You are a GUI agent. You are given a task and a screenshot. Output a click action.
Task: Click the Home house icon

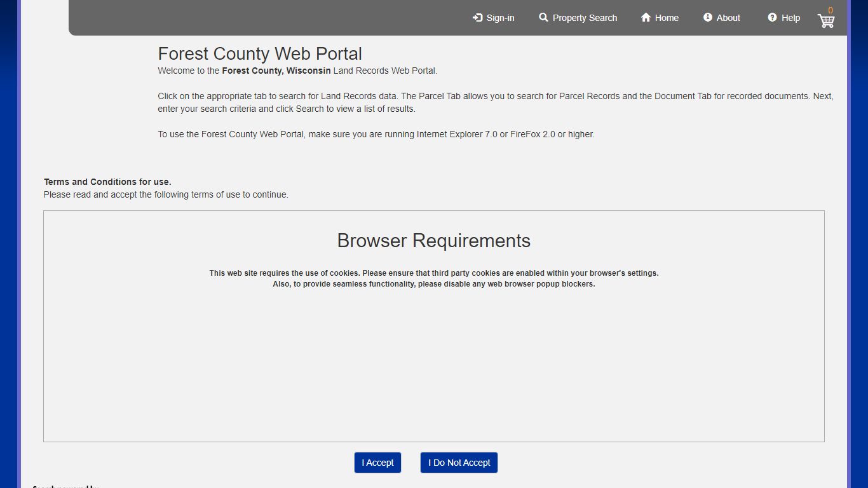646,18
